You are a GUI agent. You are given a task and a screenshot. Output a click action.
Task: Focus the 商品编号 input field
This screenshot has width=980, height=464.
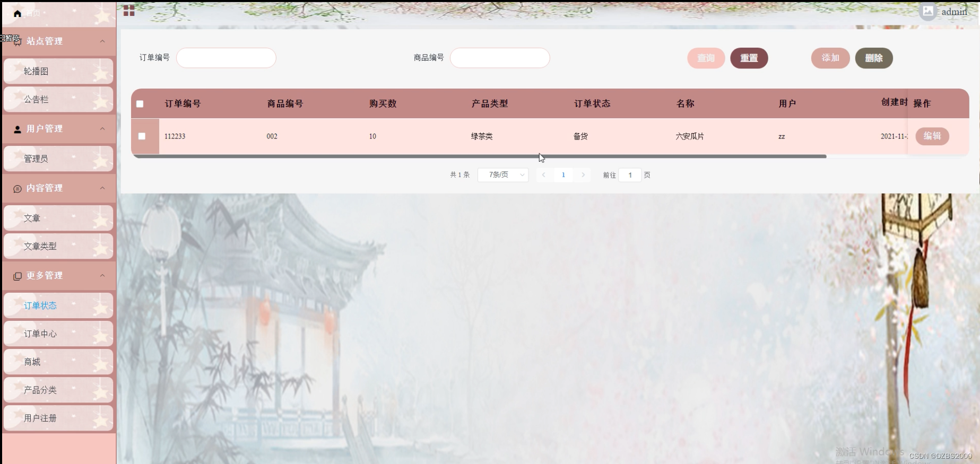point(500,58)
